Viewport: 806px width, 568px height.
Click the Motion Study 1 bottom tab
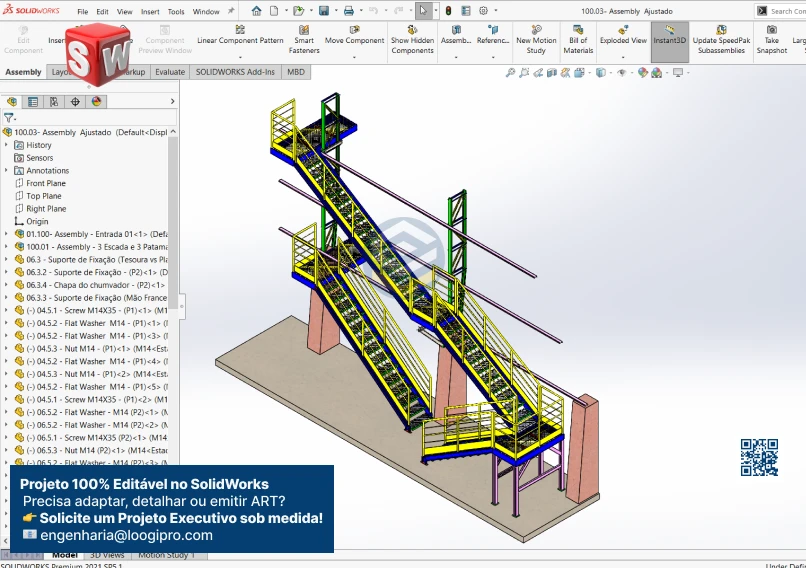point(166,554)
